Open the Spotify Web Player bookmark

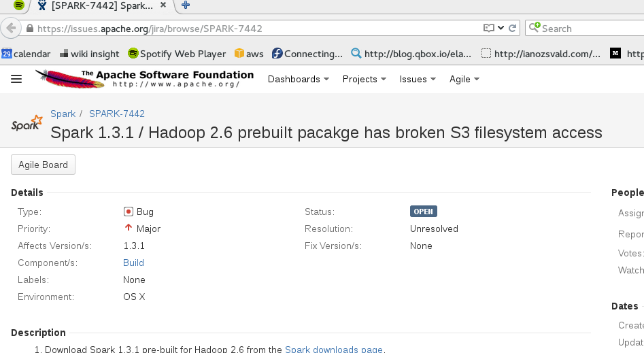[x=177, y=54]
